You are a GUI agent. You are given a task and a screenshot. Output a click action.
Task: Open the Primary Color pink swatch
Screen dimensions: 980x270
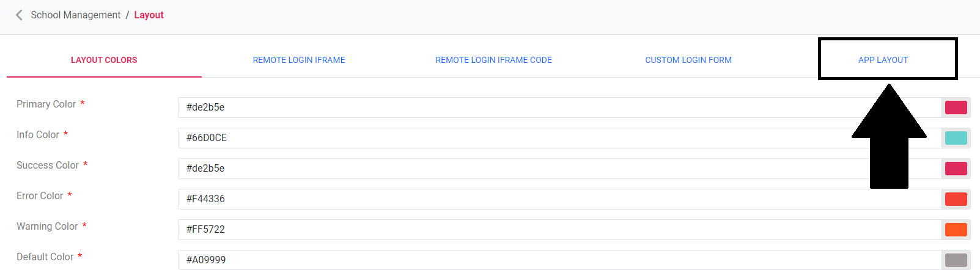click(x=956, y=108)
